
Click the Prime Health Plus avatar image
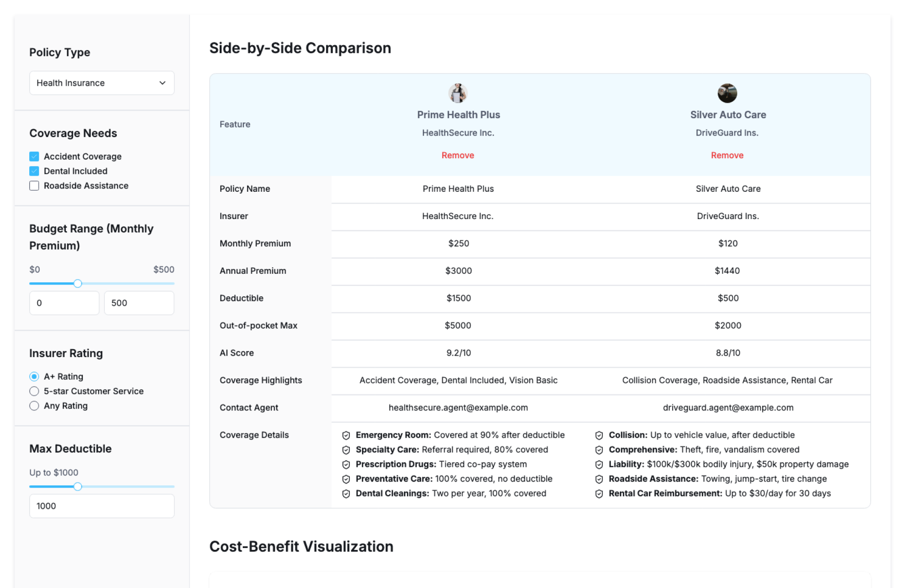point(458,93)
